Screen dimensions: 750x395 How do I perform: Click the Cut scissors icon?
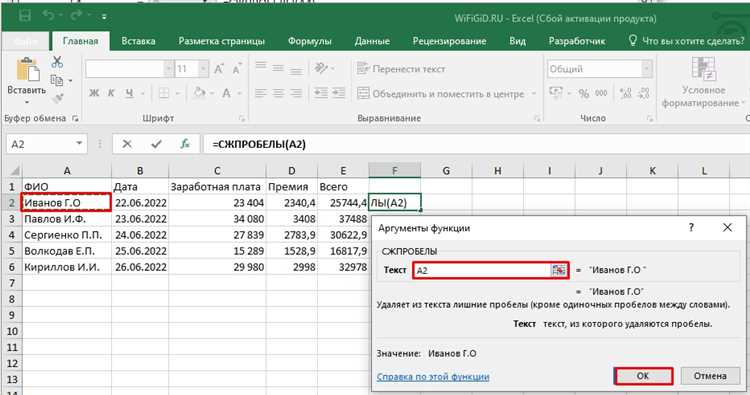click(x=57, y=62)
